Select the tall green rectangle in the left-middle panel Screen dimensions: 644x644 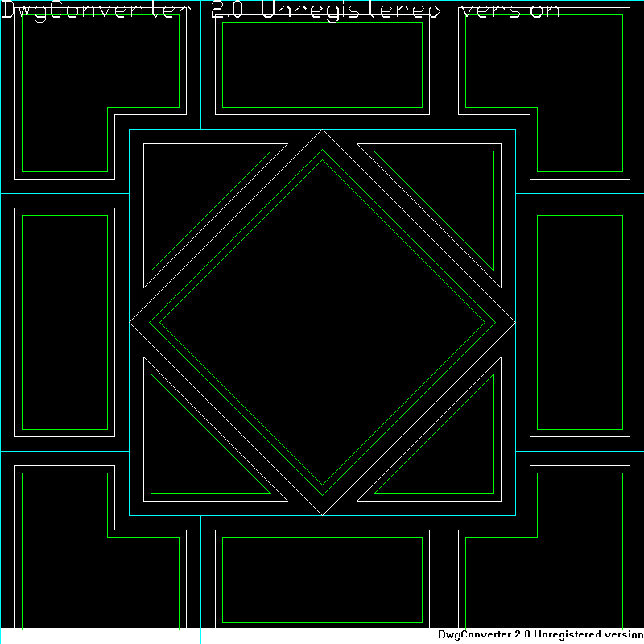(x=65, y=323)
